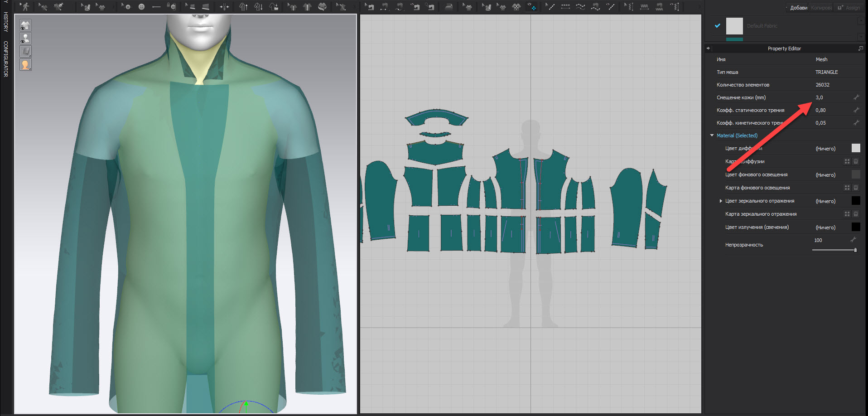Delete the diffuse map with trash icon
This screenshot has height=416, width=868.
tap(856, 161)
